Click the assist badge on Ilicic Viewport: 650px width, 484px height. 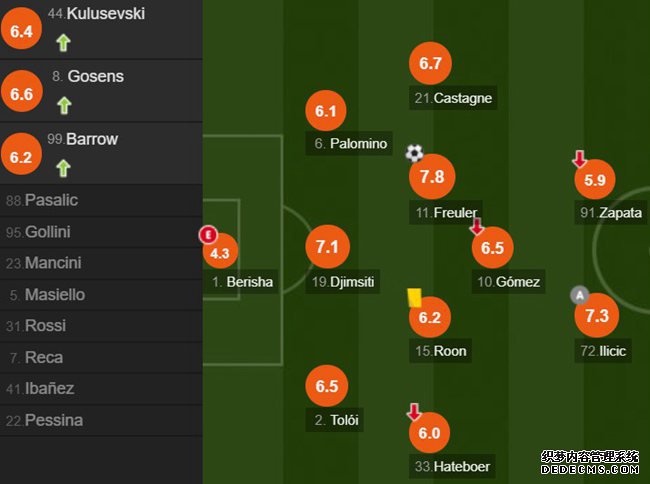[x=580, y=295]
